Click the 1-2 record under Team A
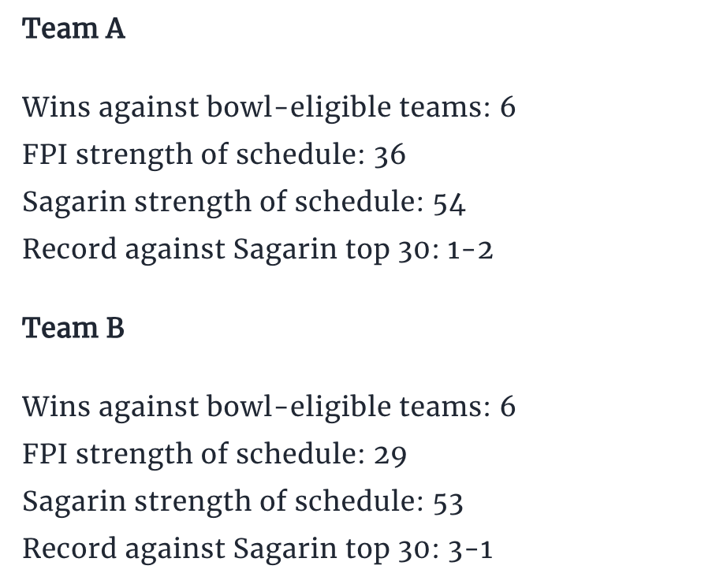 472,249
